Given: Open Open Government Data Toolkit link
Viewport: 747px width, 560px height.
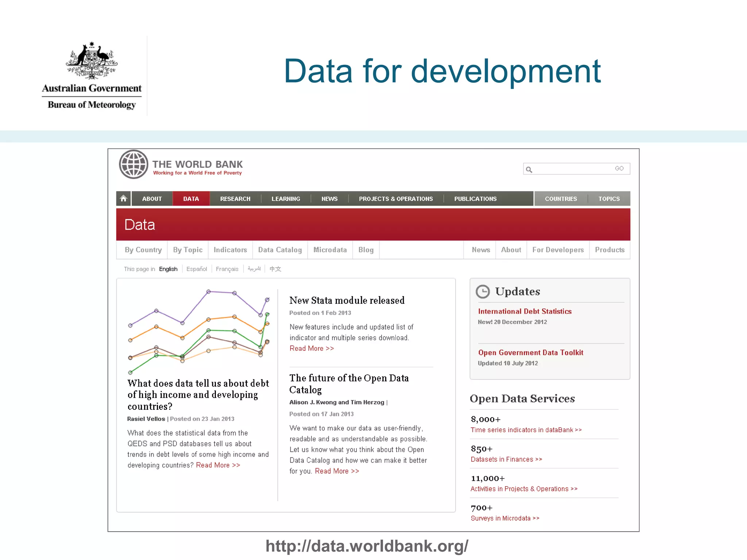Looking at the screenshot, I should tap(531, 353).
